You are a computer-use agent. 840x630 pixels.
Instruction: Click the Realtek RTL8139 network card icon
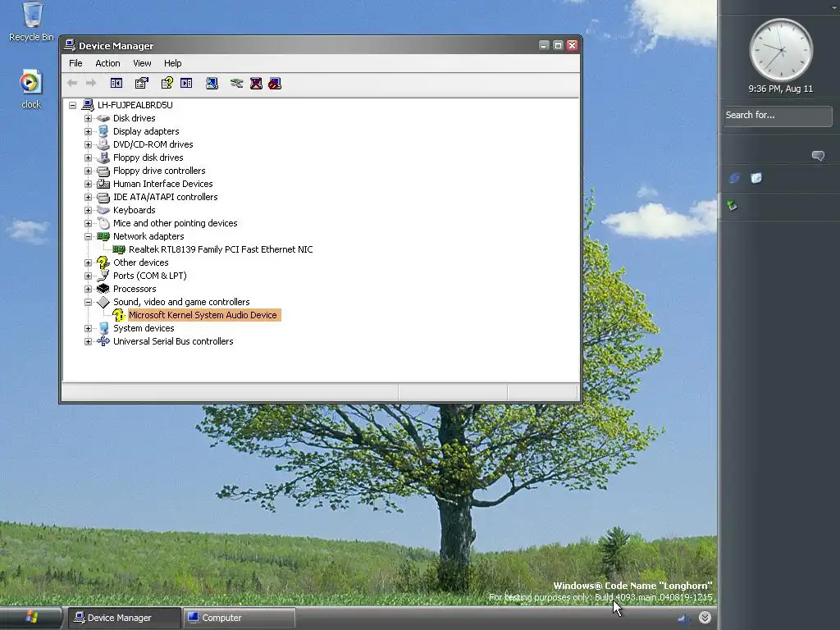[x=119, y=249]
